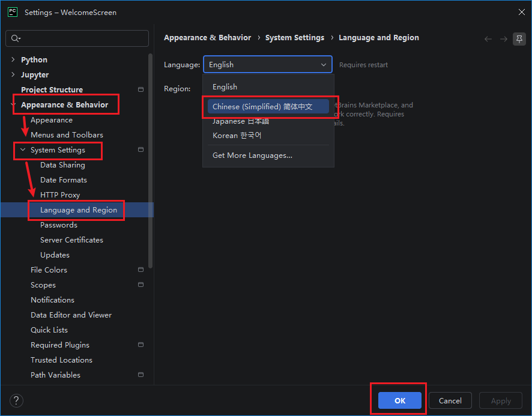Click the search magnifier icon in settings
Viewport: 532px width, 416px height.
tap(15, 38)
